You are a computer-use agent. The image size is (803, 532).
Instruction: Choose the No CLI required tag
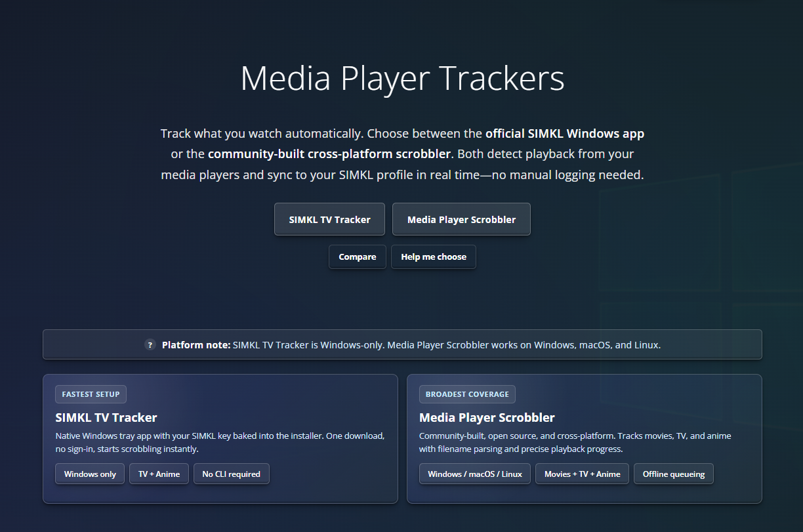(231, 474)
